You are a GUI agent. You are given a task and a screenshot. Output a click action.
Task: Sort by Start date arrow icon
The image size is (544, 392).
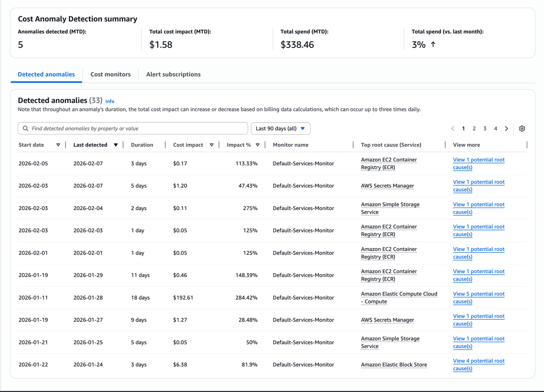(x=58, y=145)
